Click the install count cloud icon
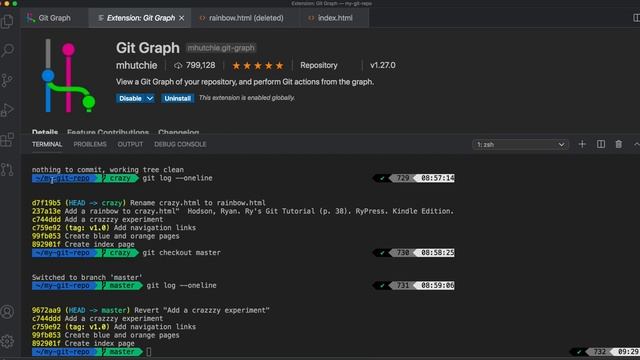The image size is (640, 360). (178, 65)
